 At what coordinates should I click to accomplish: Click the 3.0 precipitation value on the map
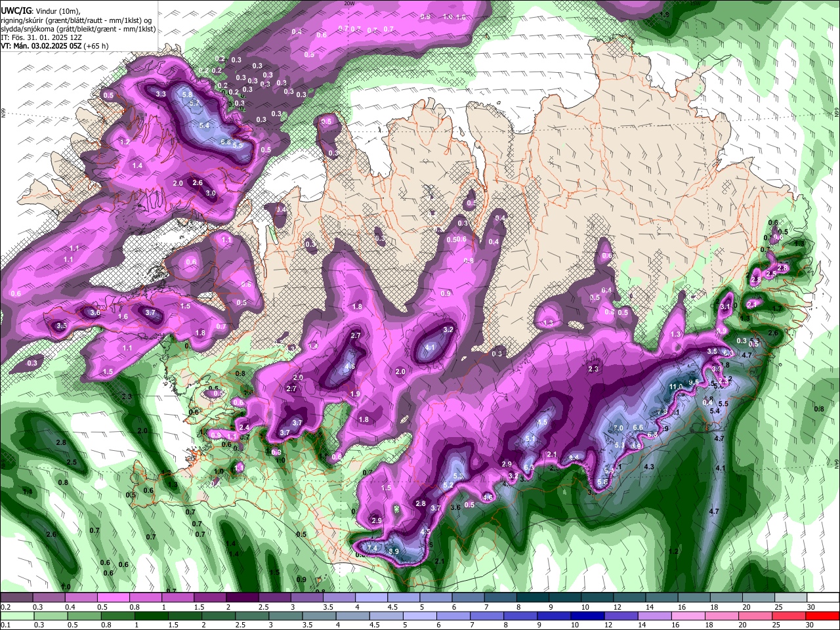tap(211, 194)
